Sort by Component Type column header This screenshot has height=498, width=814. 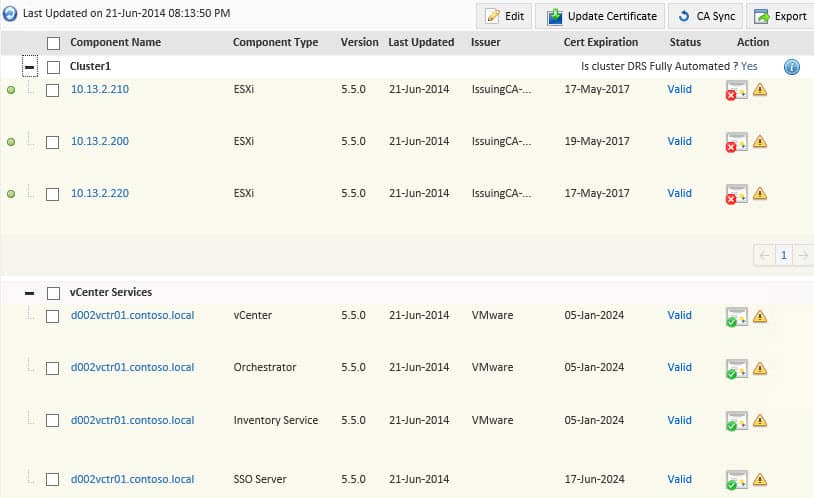(x=275, y=43)
